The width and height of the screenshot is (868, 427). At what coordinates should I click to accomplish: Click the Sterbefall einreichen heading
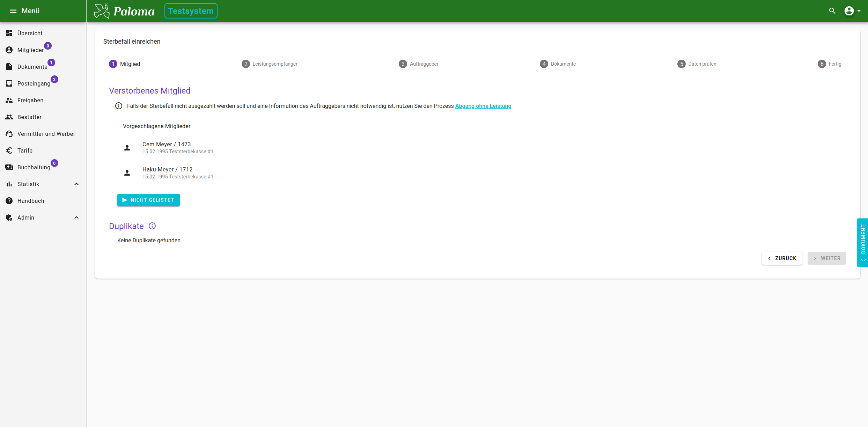[132, 42]
